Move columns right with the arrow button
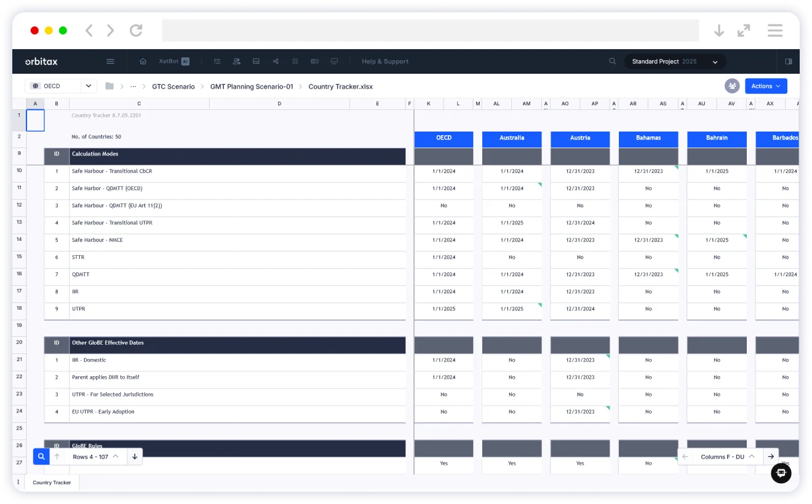The image size is (812, 504). 770,457
